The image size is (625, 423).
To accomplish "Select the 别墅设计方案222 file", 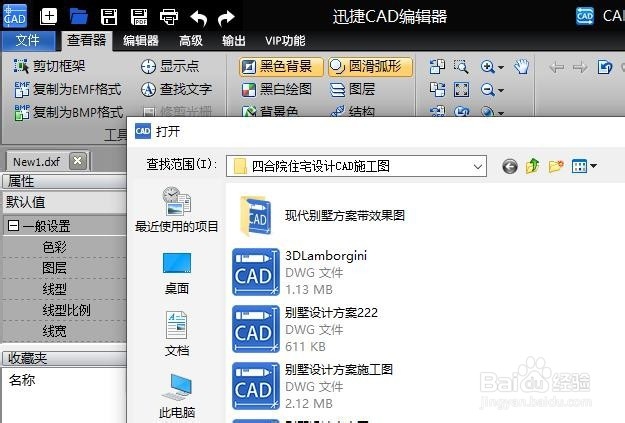I will click(x=305, y=329).
